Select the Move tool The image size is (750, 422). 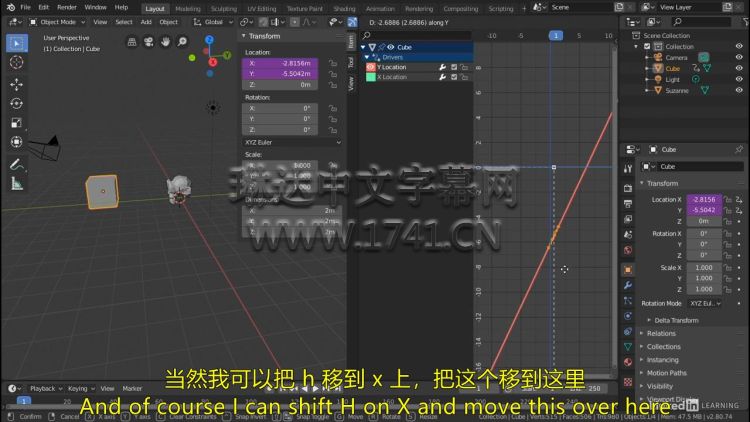17,84
